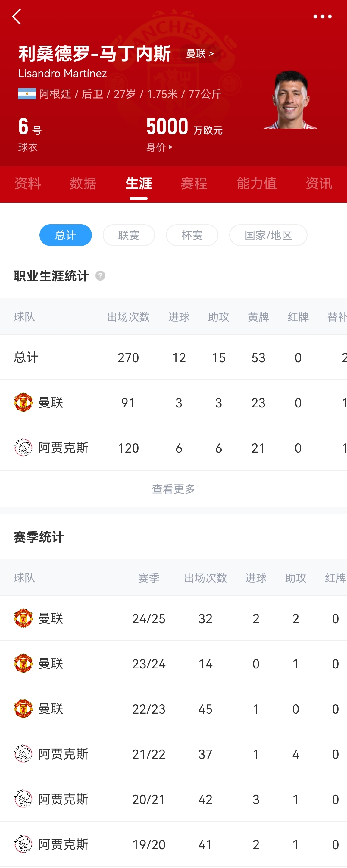Select the 杯赛 filter pill
This screenshot has height=868, width=347.
pyautogui.click(x=192, y=235)
